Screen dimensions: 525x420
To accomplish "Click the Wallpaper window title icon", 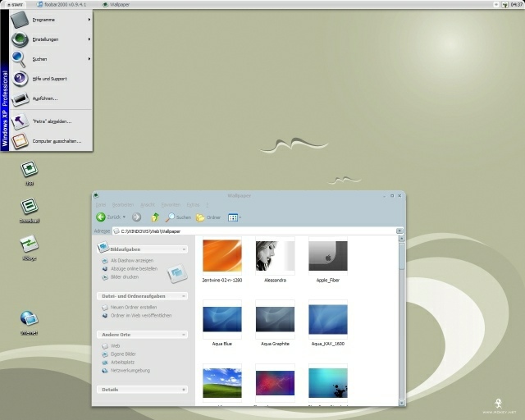I will [96, 195].
